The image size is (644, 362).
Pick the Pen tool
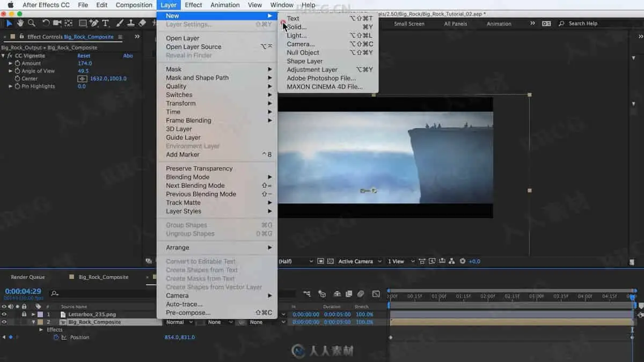click(x=94, y=23)
